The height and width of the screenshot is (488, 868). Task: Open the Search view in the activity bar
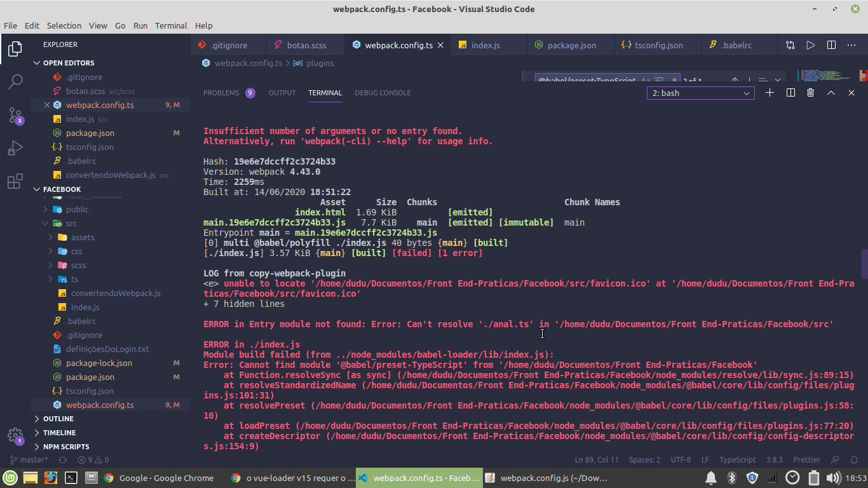15,82
